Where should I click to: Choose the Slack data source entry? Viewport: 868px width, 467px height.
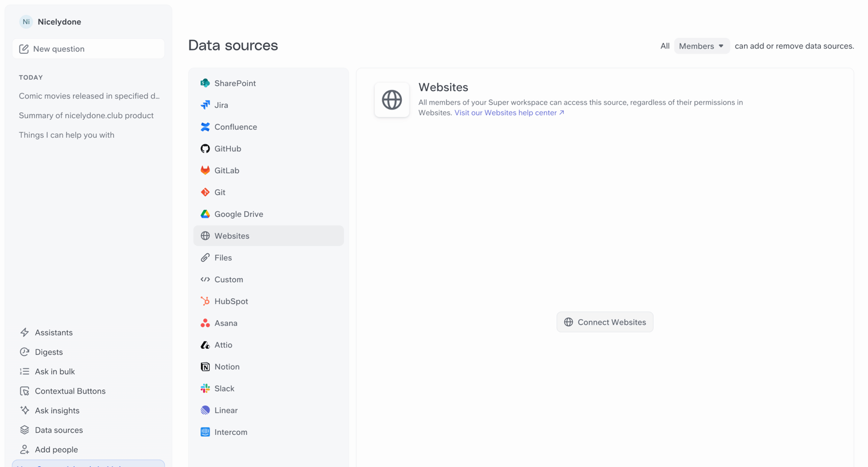coord(269,388)
